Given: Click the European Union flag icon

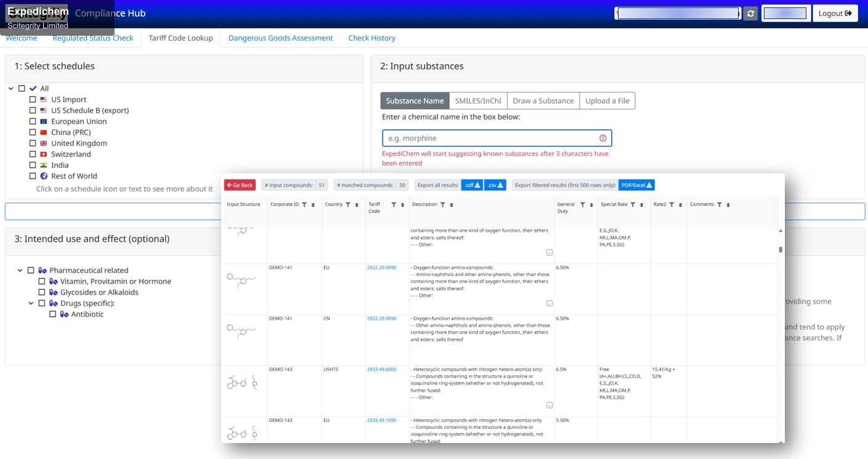Looking at the screenshot, I should coord(43,121).
